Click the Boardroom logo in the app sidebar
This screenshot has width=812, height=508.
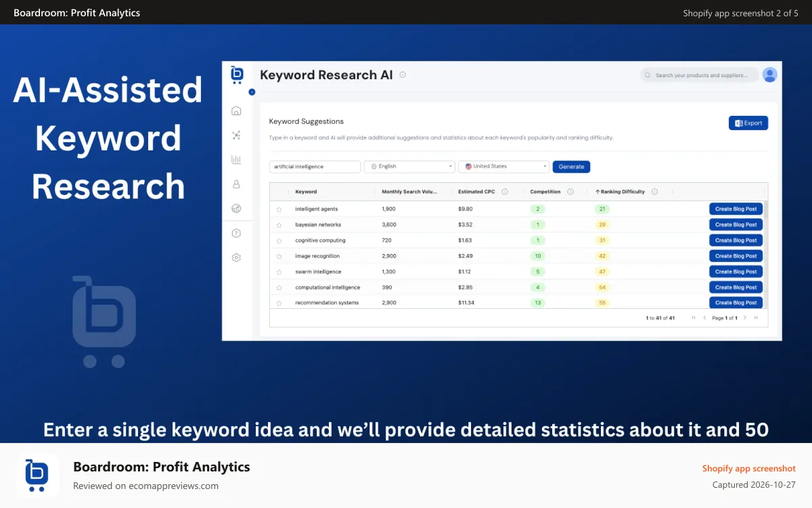point(237,75)
